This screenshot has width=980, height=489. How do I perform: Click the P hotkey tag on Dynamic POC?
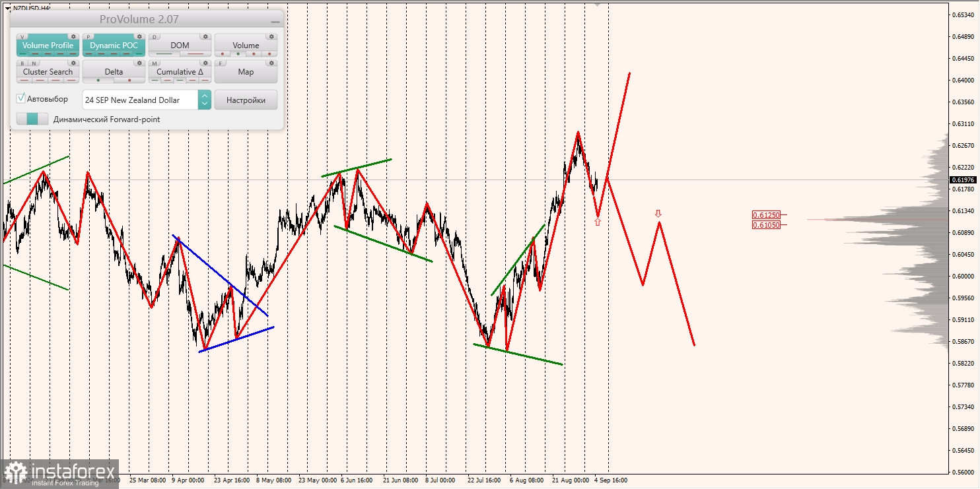point(88,37)
